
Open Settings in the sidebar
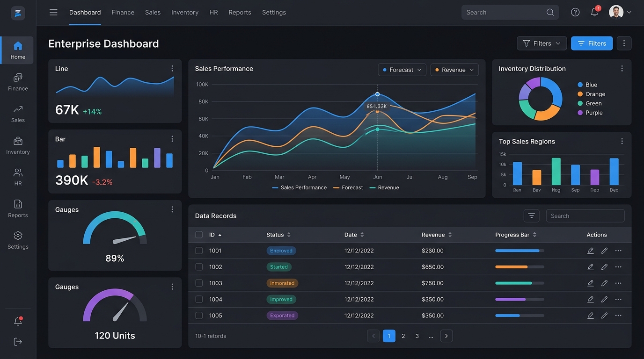(18, 240)
